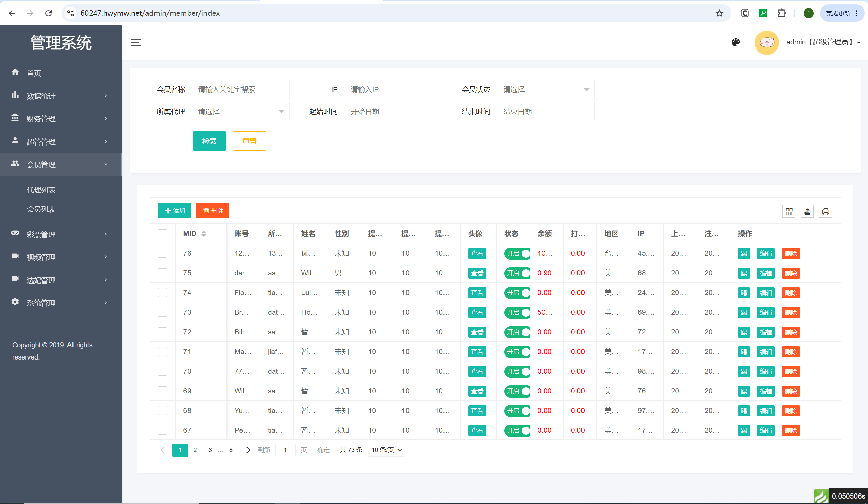Image resolution: width=868 pixels, height=504 pixels.
Task: Check the checkbox for MID 72
Action: [x=162, y=332]
